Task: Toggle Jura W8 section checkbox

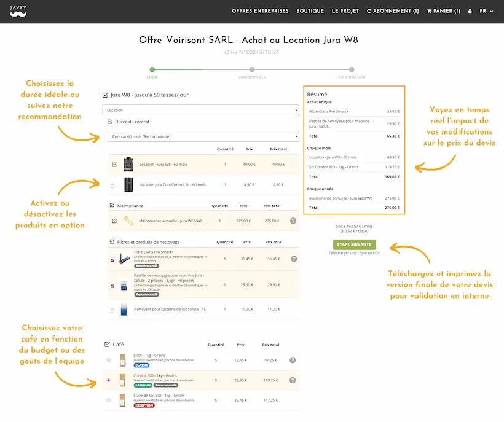Action: (105, 95)
